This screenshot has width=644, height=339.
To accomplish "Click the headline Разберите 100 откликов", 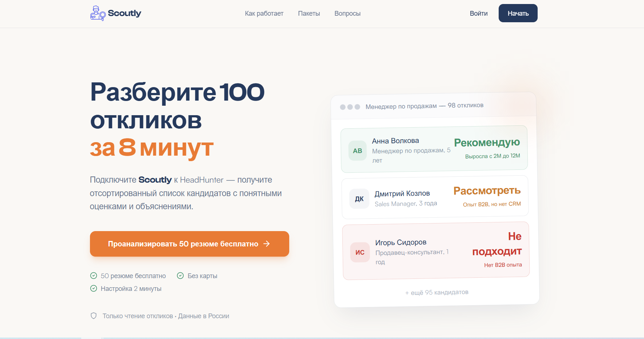I will click(x=177, y=106).
